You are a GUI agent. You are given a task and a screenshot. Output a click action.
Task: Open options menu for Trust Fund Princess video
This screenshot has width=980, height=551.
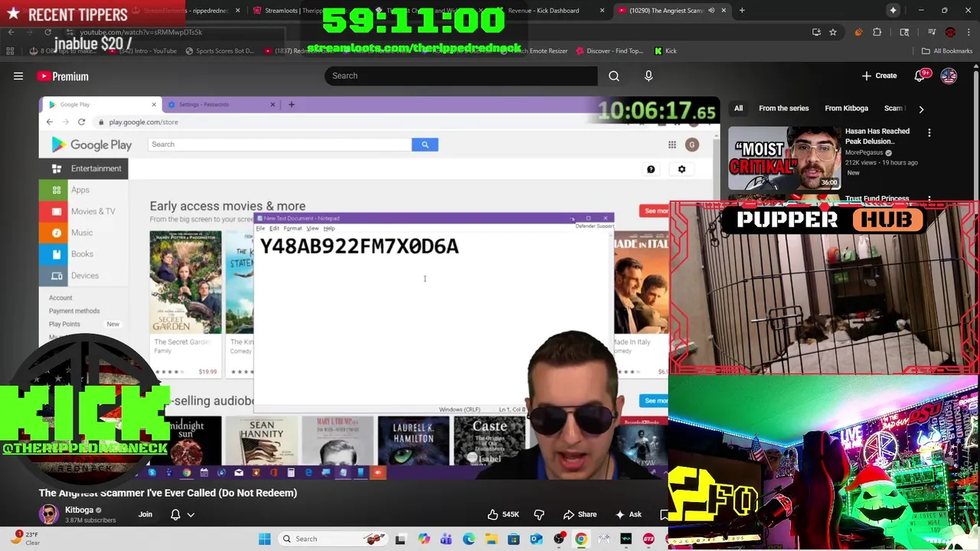click(929, 199)
